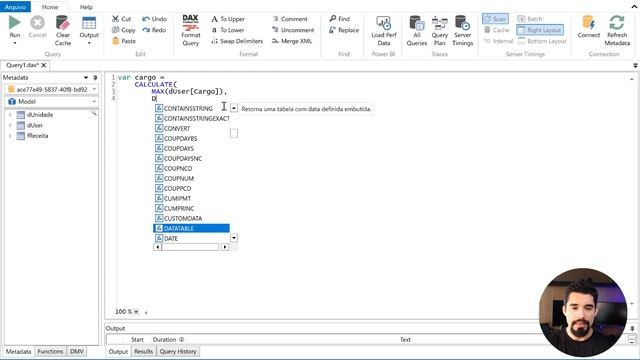Click Load Perf Data
640x360 pixels.
(384, 31)
